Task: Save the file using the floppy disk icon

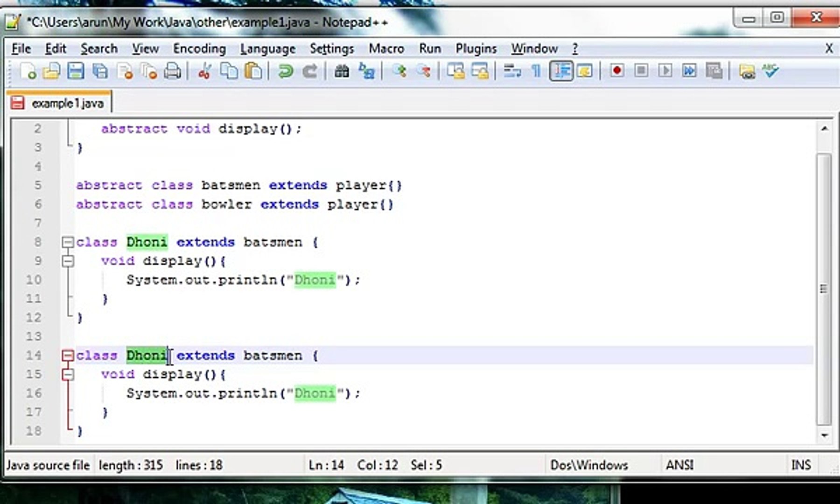Action: (76, 71)
